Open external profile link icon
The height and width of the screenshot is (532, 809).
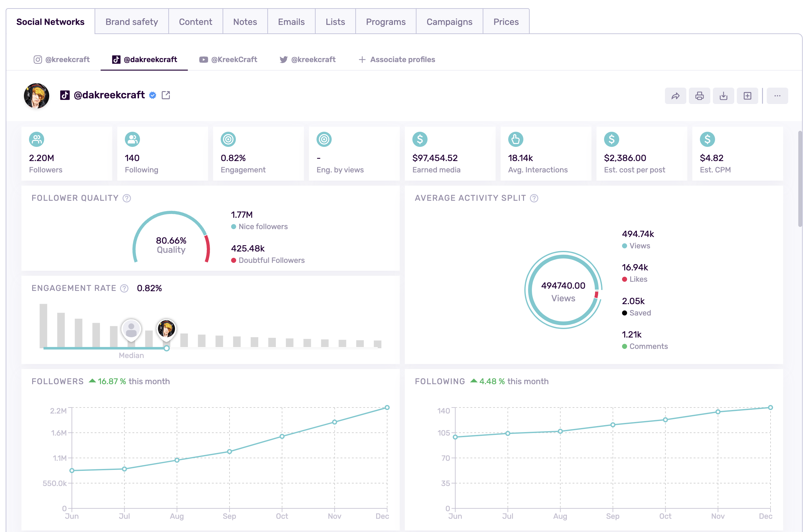[166, 95]
